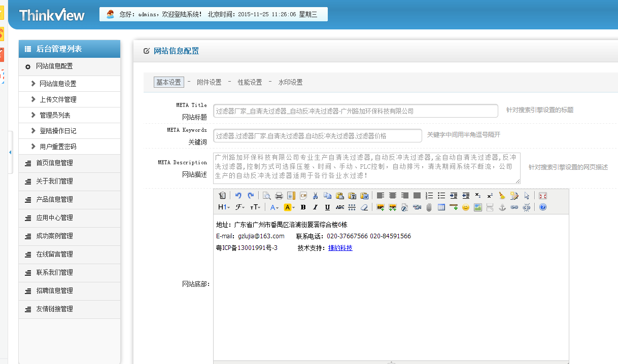The height and width of the screenshot is (364, 618).
Task: Open 管理员列表 in the sidebar
Action: (55, 115)
